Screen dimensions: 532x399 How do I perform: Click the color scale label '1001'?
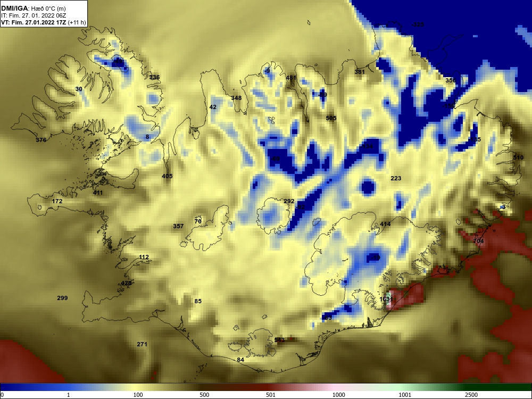[405, 395]
